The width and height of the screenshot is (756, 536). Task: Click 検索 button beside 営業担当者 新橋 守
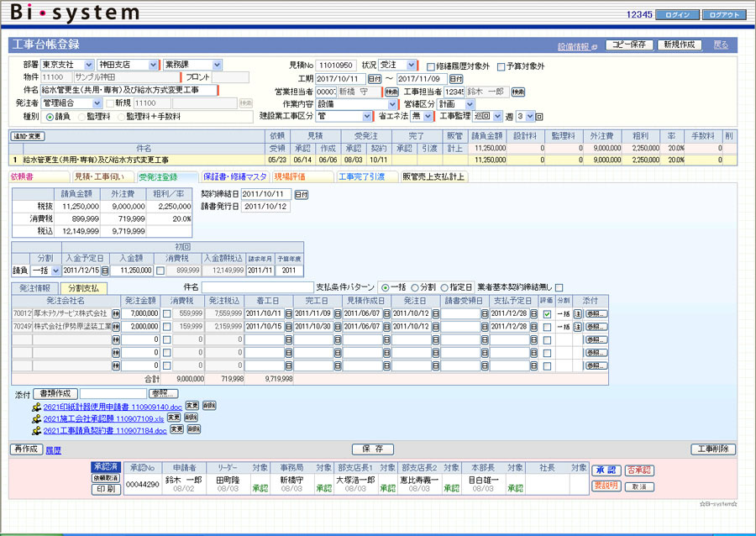point(391,92)
